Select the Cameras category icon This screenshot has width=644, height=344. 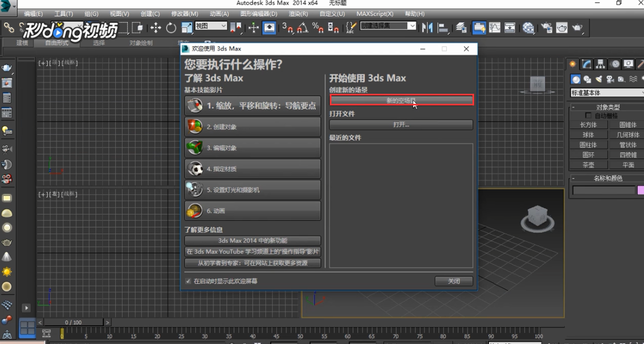tap(610, 79)
